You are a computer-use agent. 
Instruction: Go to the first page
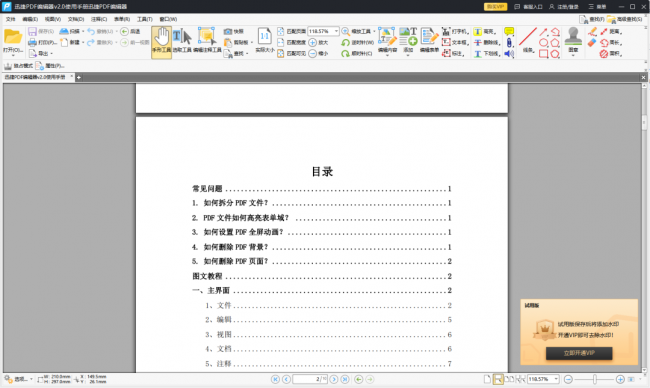275,379
